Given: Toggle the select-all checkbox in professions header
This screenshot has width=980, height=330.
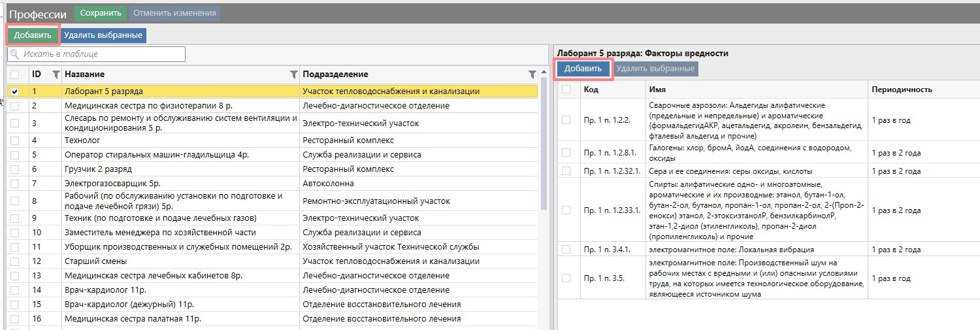Looking at the screenshot, I should (x=15, y=74).
